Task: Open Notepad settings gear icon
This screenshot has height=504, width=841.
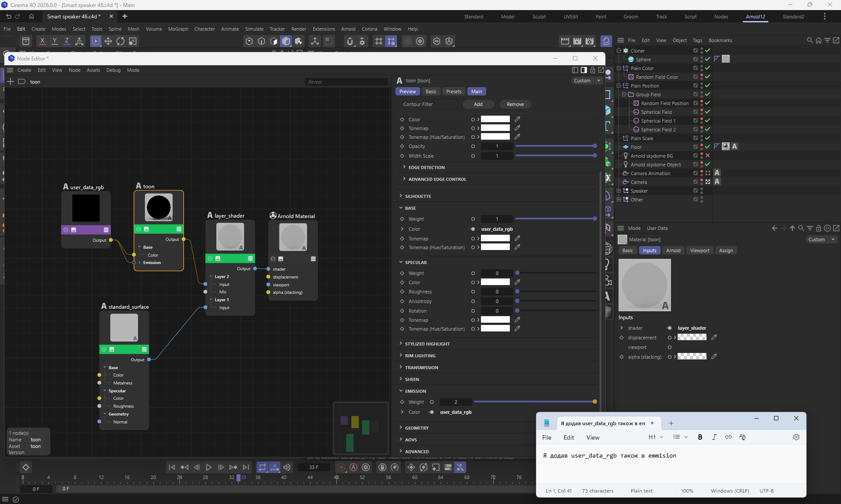Action: point(796,437)
